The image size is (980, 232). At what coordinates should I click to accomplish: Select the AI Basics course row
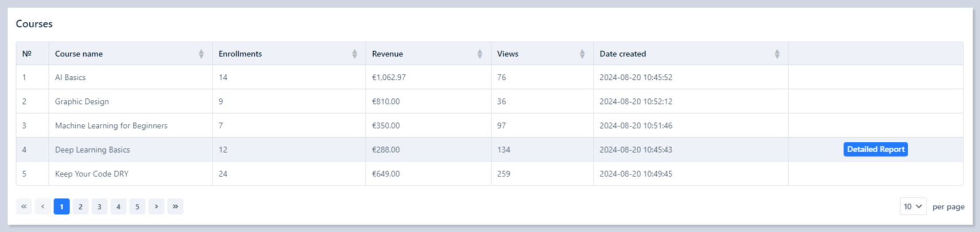coord(70,78)
